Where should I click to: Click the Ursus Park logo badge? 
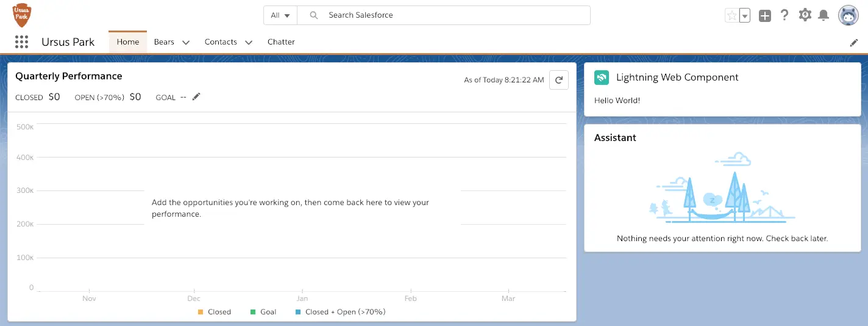pos(22,15)
